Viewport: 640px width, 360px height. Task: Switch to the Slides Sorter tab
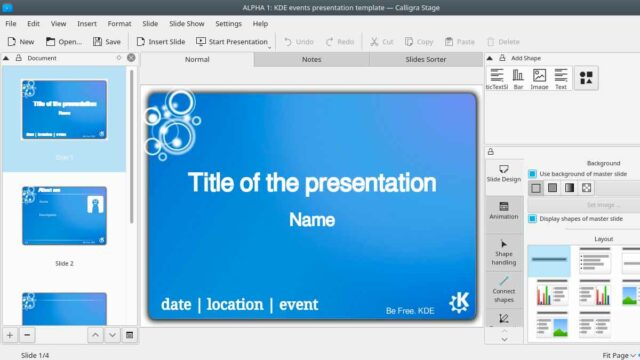425,59
